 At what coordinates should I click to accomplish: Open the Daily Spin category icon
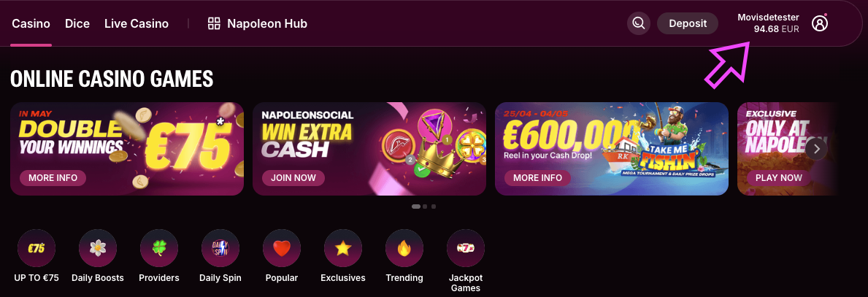[x=220, y=248]
